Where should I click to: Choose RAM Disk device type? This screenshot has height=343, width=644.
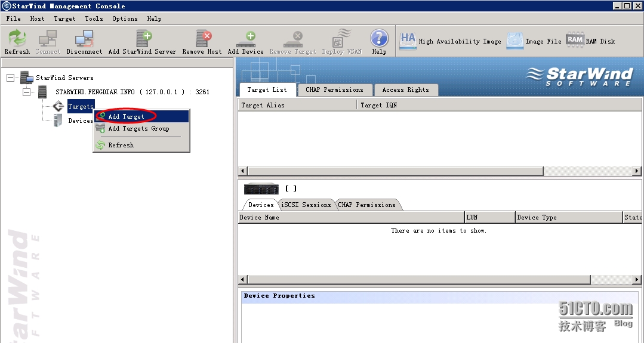[590, 41]
